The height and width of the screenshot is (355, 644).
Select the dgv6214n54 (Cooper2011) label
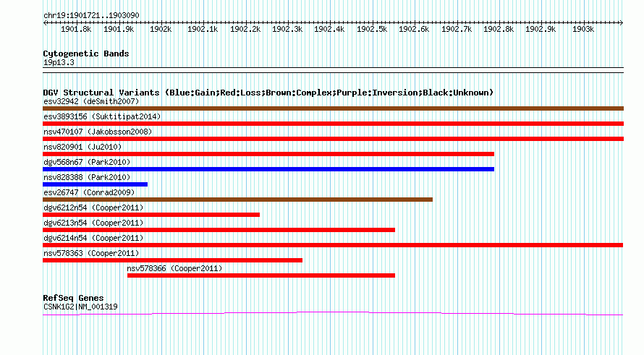(x=93, y=238)
